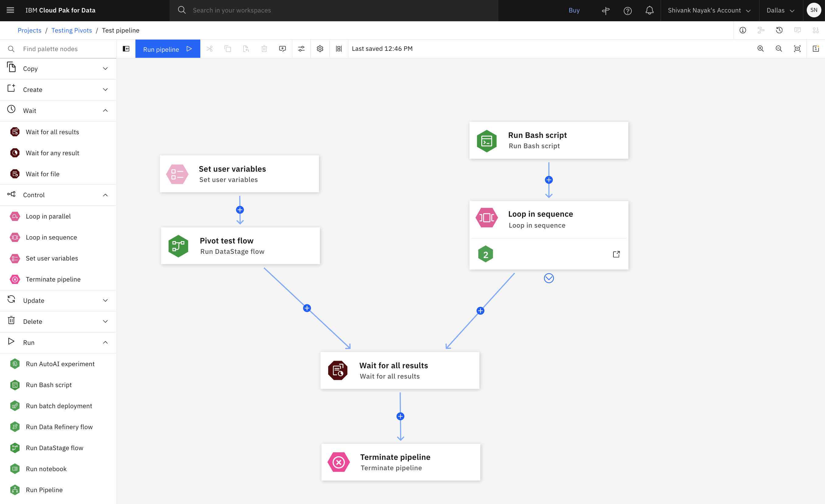Click the plus between Bash script and Loop

(549, 180)
